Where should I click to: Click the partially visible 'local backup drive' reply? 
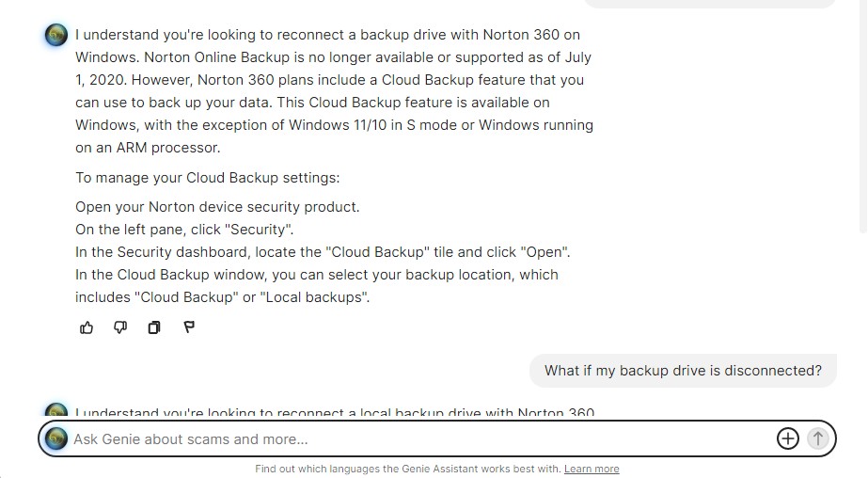334,412
